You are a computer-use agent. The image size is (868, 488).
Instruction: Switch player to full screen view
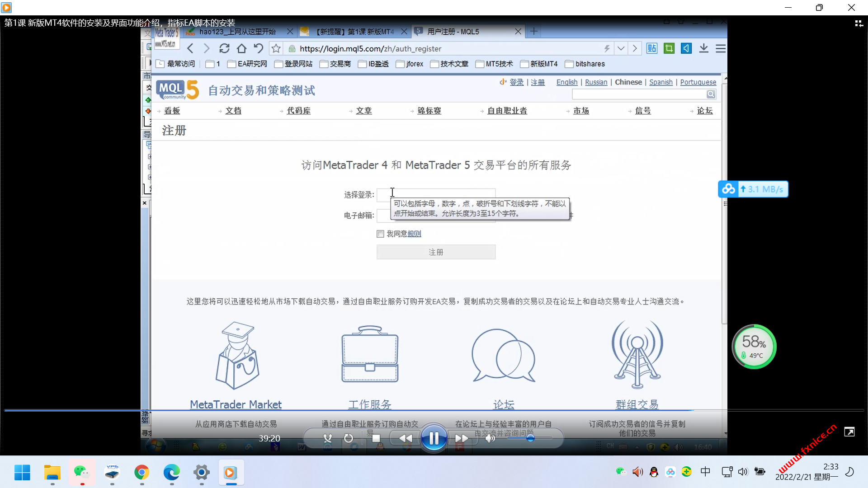(x=849, y=432)
